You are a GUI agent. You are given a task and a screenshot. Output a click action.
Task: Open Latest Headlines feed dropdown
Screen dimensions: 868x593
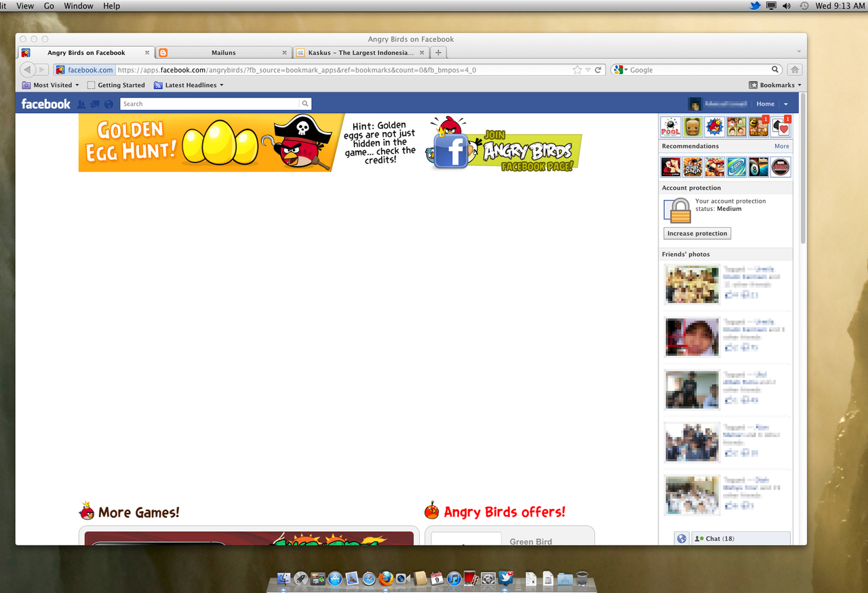pyautogui.click(x=189, y=85)
